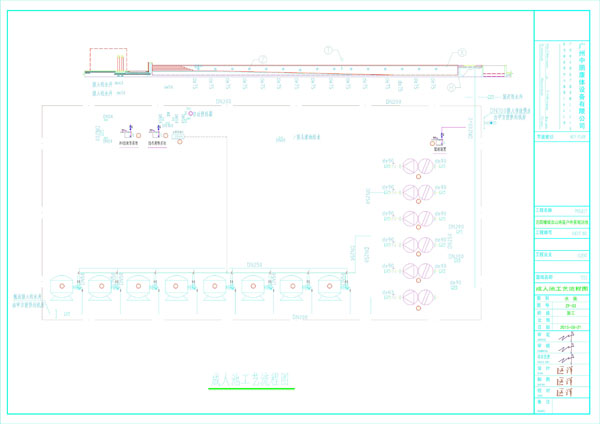Click the topmost double-circle pump in right column

[x=417, y=166]
